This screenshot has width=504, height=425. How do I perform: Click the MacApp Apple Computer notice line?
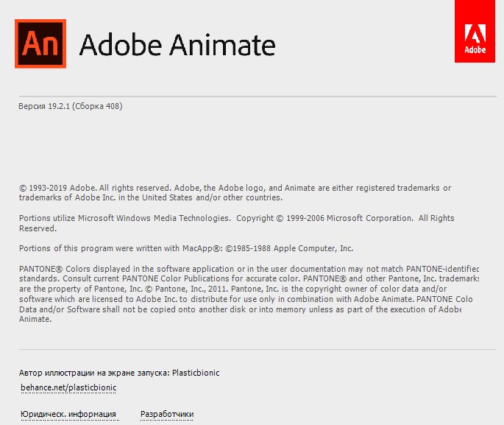[x=186, y=248]
